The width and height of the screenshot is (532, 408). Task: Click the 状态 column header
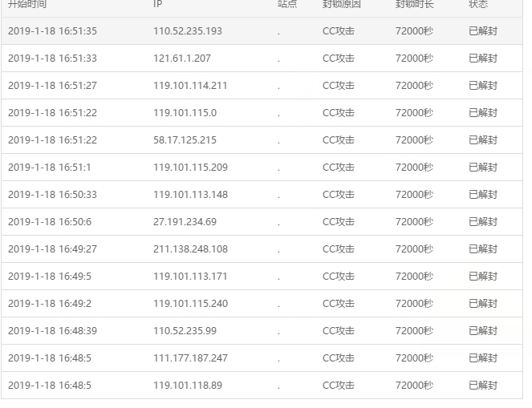tap(478, 4)
